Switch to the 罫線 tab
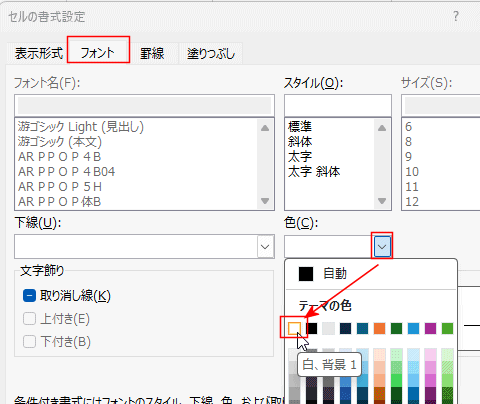This screenshot has width=480, height=404. [x=152, y=53]
